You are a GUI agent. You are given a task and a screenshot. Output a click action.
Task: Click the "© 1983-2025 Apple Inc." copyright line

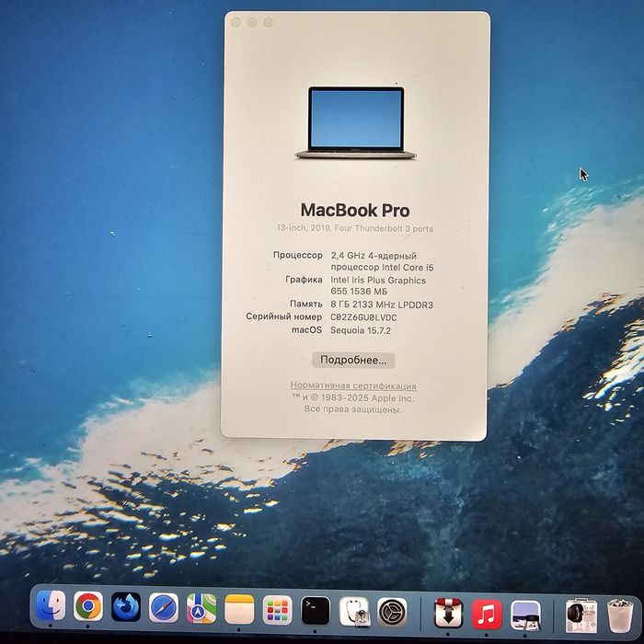coord(352,398)
